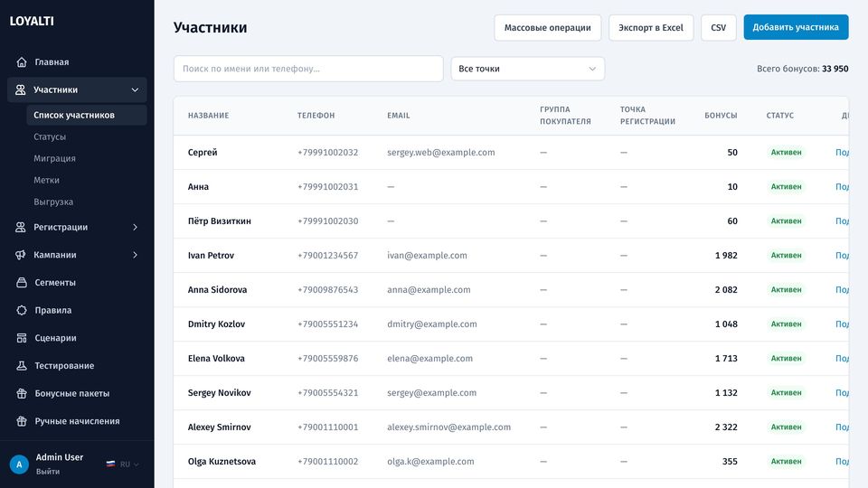This screenshot has width=868, height=488.
Task: Click the Главная home icon
Action: pyautogui.click(x=22, y=62)
